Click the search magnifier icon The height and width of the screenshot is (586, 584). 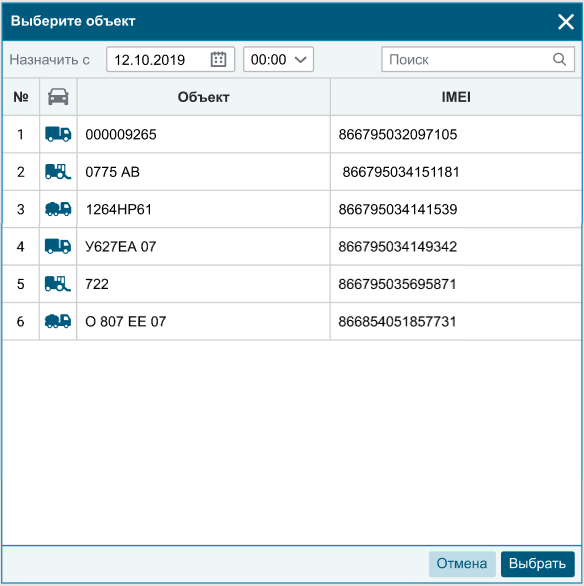(559, 59)
